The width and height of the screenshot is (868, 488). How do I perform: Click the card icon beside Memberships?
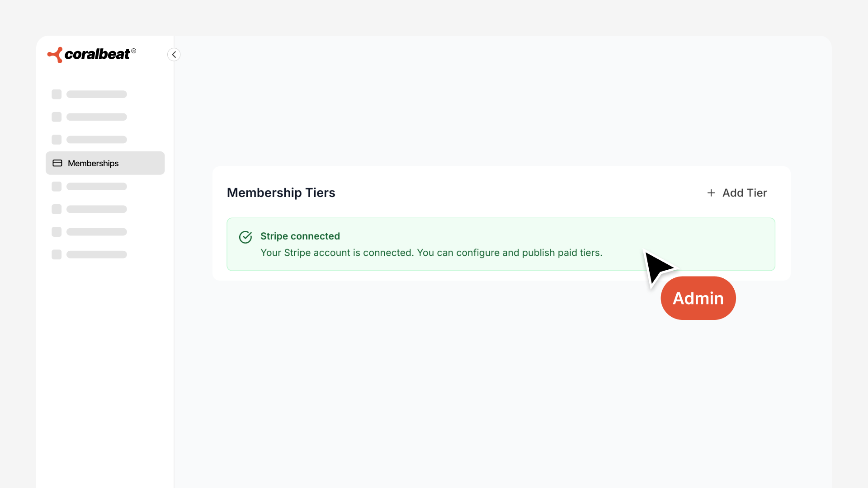tap(57, 163)
